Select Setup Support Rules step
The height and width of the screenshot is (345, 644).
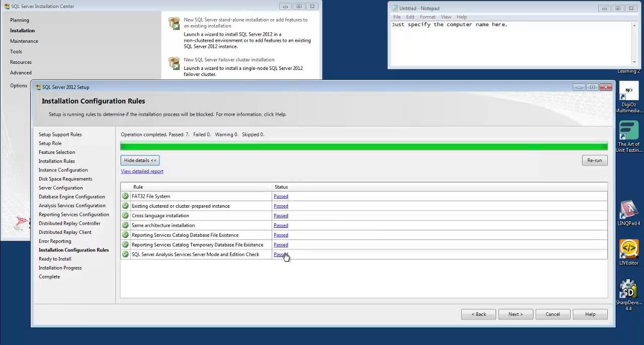pyautogui.click(x=60, y=135)
